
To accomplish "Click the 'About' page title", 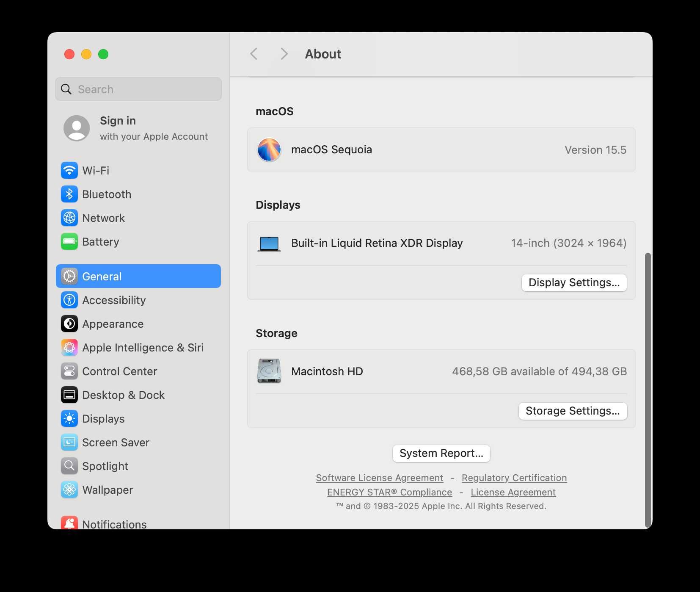I will point(323,54).
